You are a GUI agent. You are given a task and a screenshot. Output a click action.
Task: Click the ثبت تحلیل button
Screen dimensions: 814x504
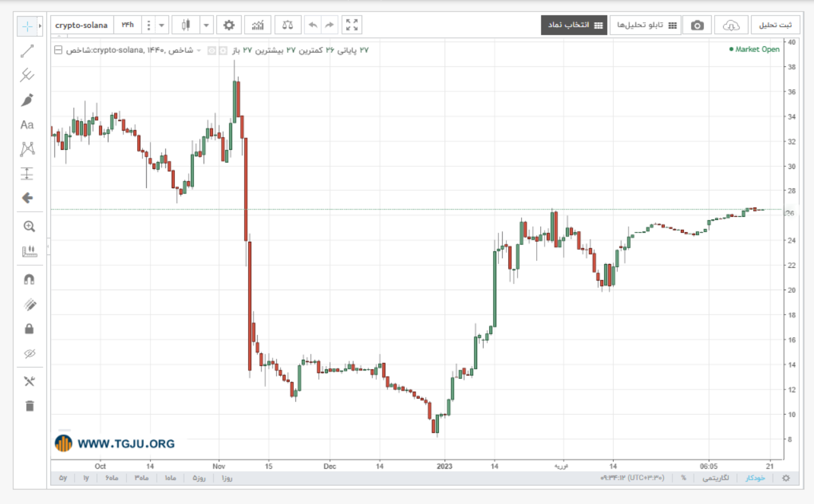(775, 25)
